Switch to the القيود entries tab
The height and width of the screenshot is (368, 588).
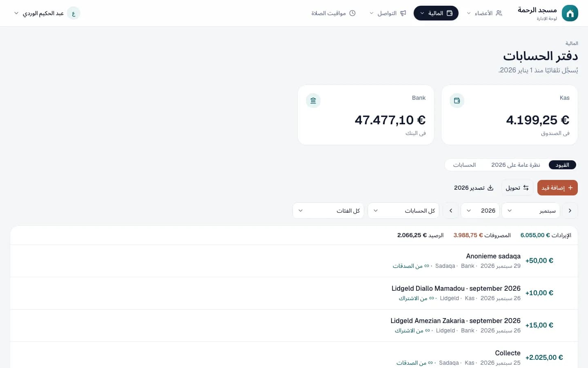click(x=562, y=165)
